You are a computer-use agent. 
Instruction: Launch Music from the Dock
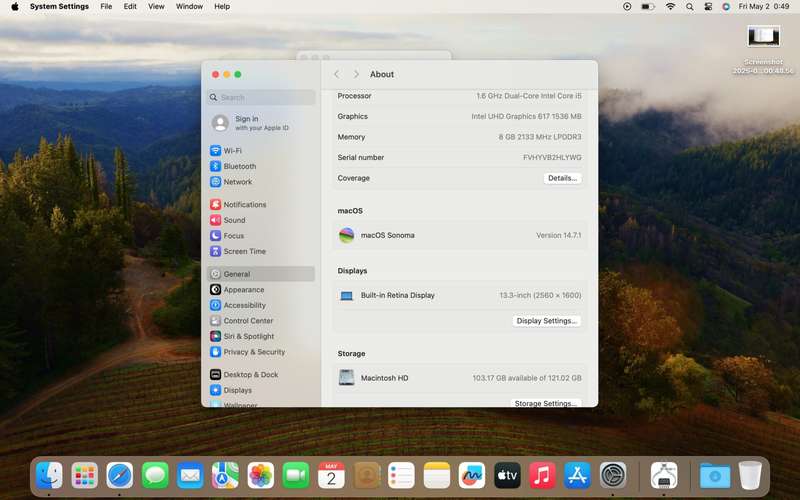pyautogui.click(x=542, y=476)
